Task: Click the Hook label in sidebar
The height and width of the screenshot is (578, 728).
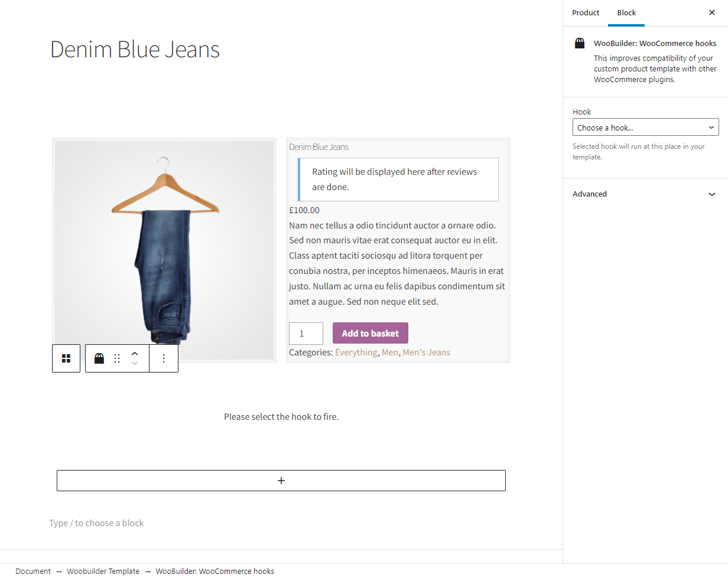Action: (581, 112)
